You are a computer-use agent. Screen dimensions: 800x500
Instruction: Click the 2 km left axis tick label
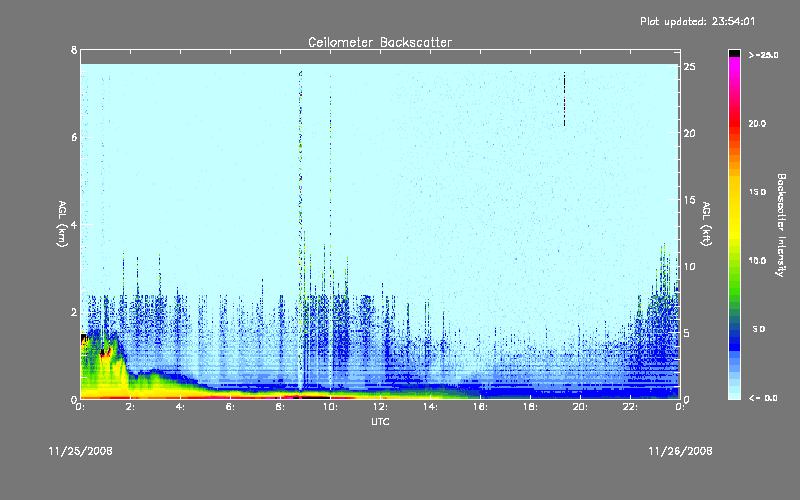click(74, 312)
